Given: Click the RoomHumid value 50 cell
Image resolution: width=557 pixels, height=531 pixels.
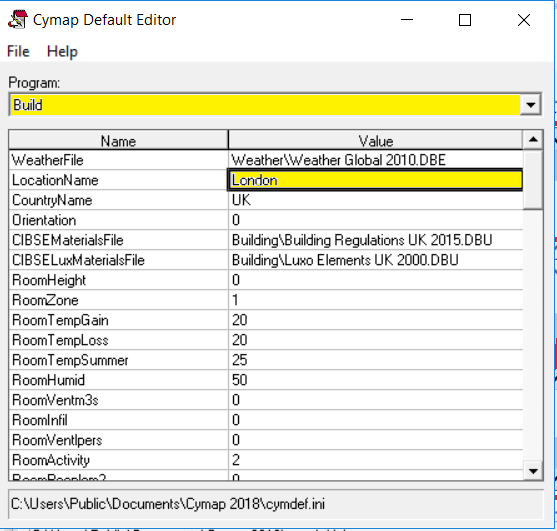Looking at the screenshot, I should point(375,380).
